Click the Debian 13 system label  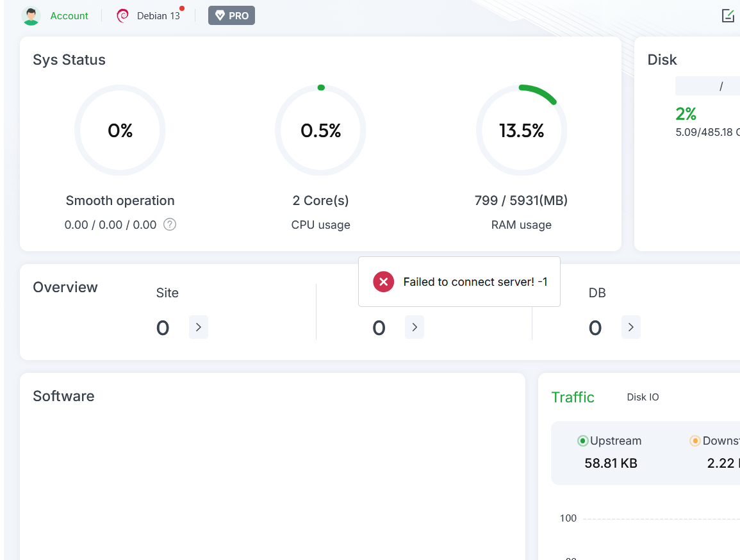tap(158, 16)
